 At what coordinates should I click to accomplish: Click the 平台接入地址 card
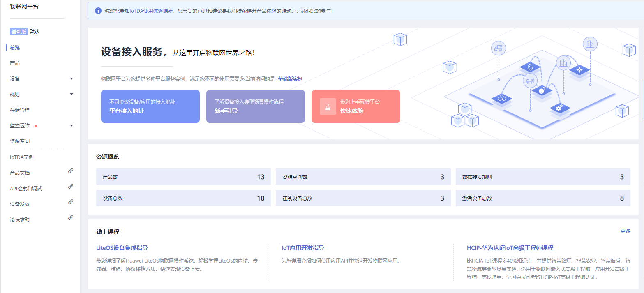[150, 106]
